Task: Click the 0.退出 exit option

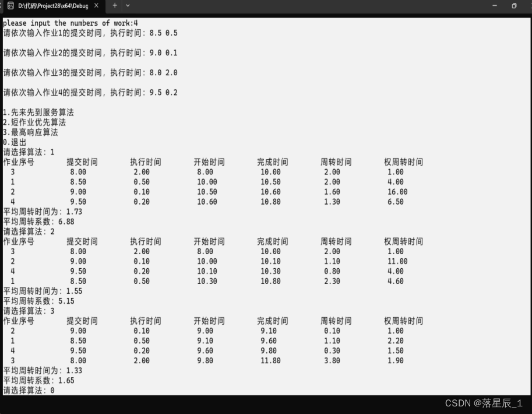Action: 15,142
